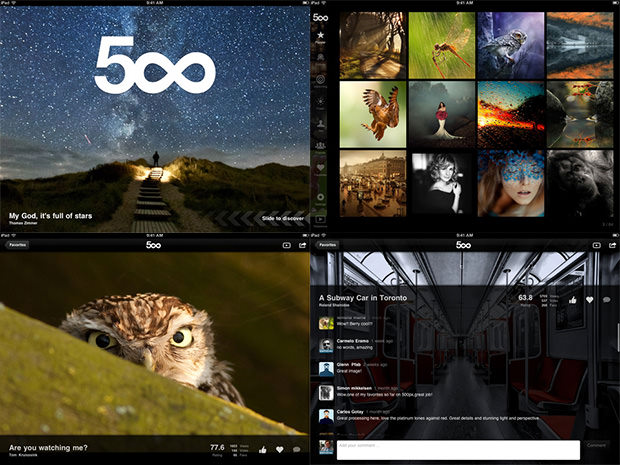Click the 63.8 rating value
Image resolution: width=620 pixels, height=465 pixels.
point(525,297)
